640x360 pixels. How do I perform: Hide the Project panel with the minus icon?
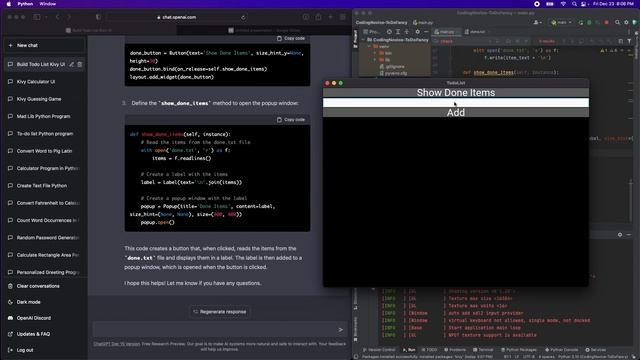(426, 32)
